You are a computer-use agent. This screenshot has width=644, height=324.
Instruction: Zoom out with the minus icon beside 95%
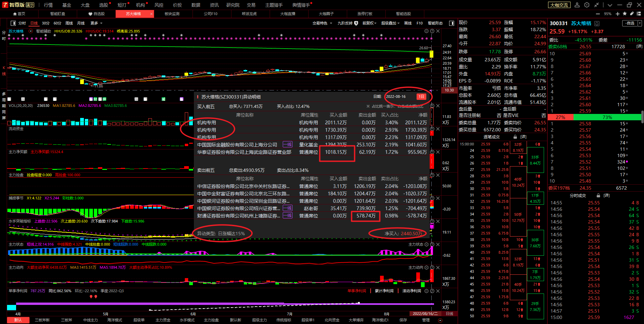(598, 14)
